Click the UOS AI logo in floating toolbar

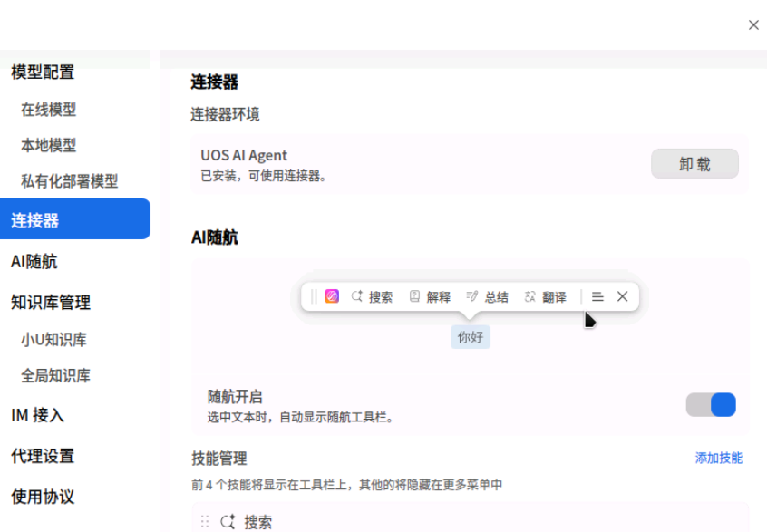332,296
